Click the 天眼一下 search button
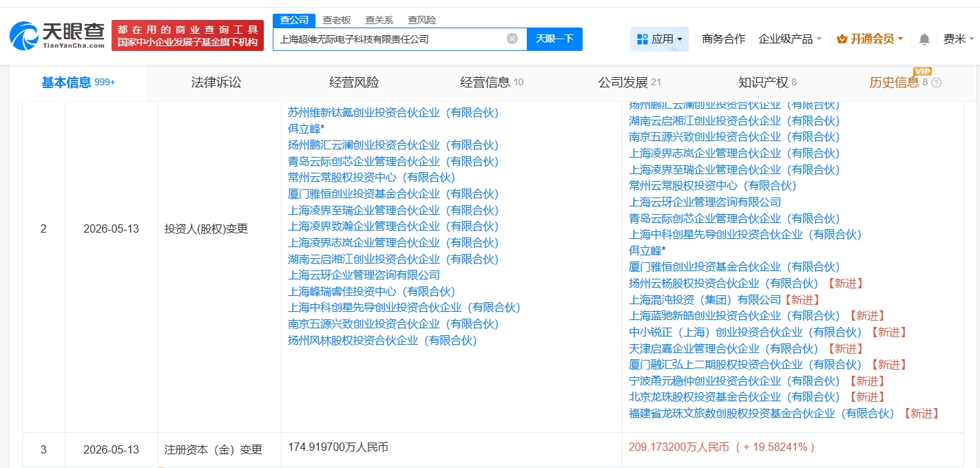980x468 pixels. tap(554, 39)
